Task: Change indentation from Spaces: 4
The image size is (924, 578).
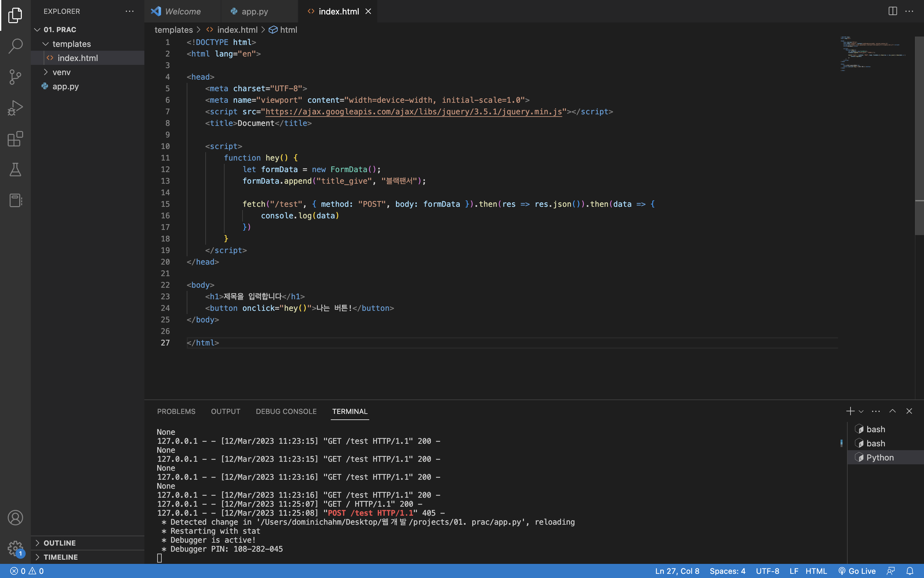Action: pos(727,571)
